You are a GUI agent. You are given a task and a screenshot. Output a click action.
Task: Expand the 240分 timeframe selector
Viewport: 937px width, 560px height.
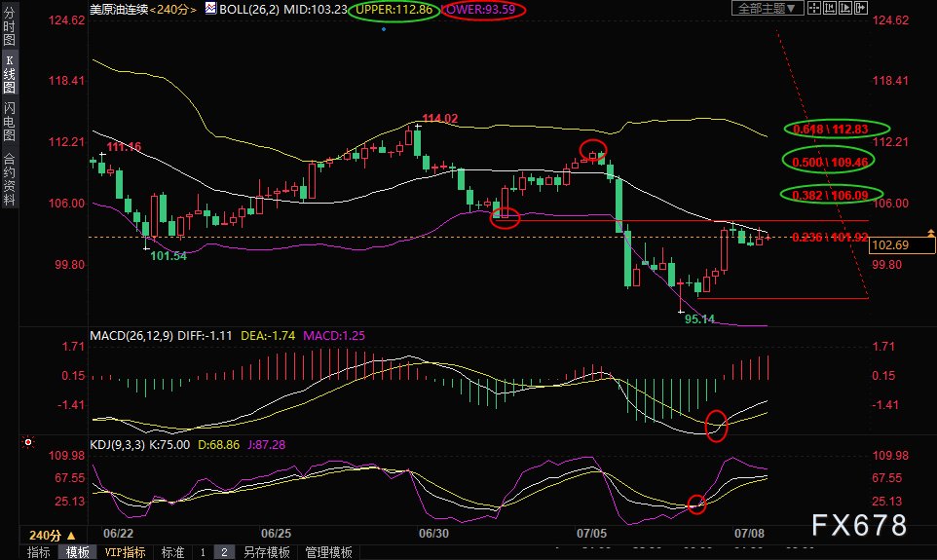(53, 536)
